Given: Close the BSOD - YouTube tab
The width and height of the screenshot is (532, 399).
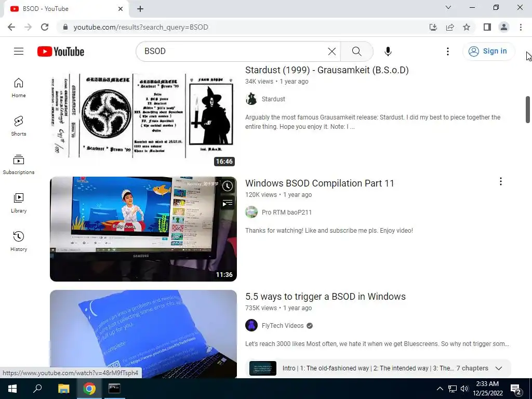Looking at the screenshot, I should coord(121,9).
